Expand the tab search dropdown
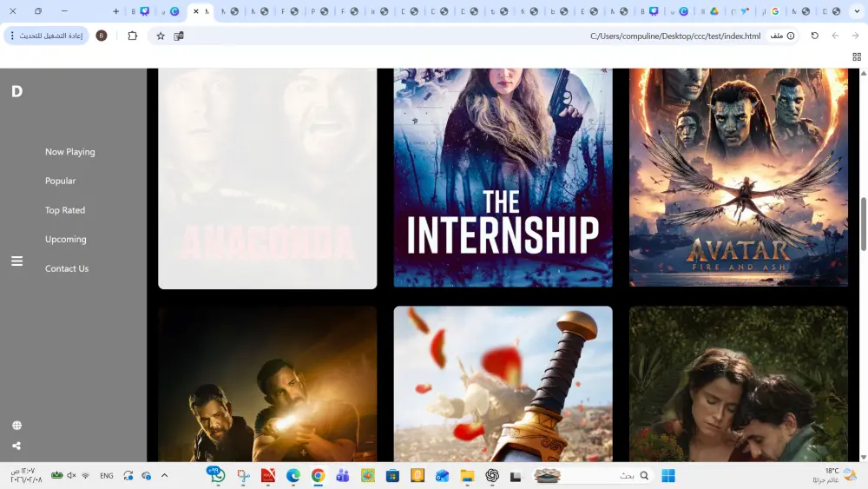 tap(857, 11)
